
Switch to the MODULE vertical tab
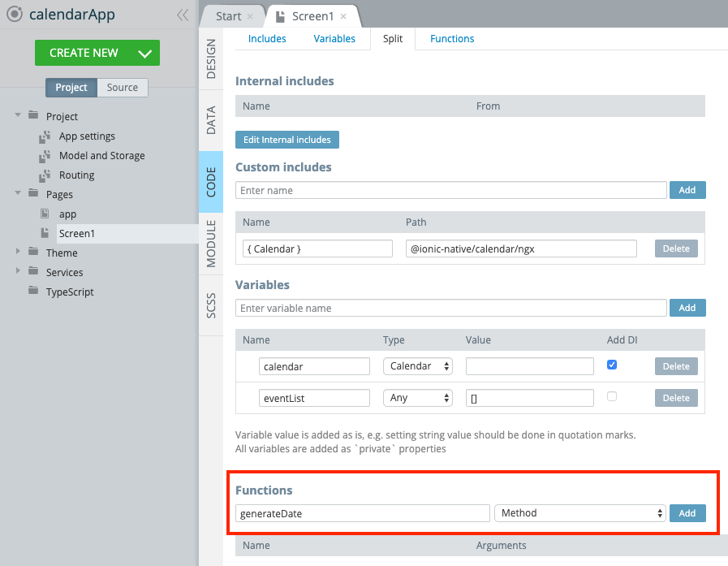[211, 244]
